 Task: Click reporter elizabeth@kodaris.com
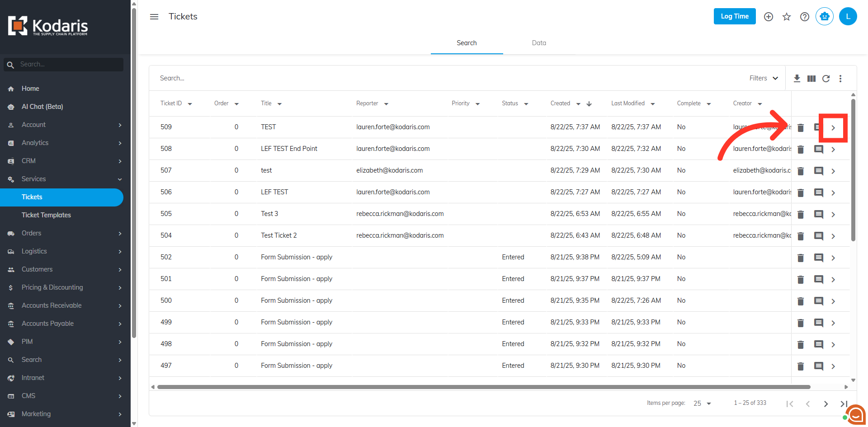click(x=389, y=170)
